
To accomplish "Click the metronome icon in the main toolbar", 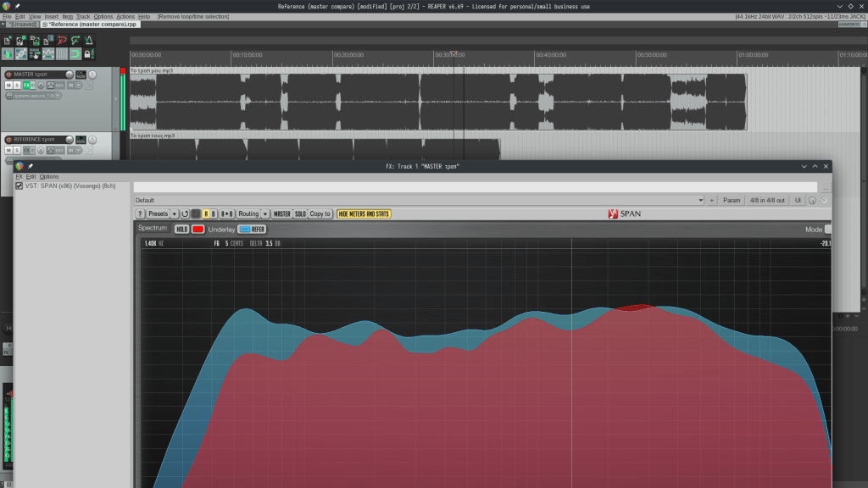I will [x=87, y=40].
